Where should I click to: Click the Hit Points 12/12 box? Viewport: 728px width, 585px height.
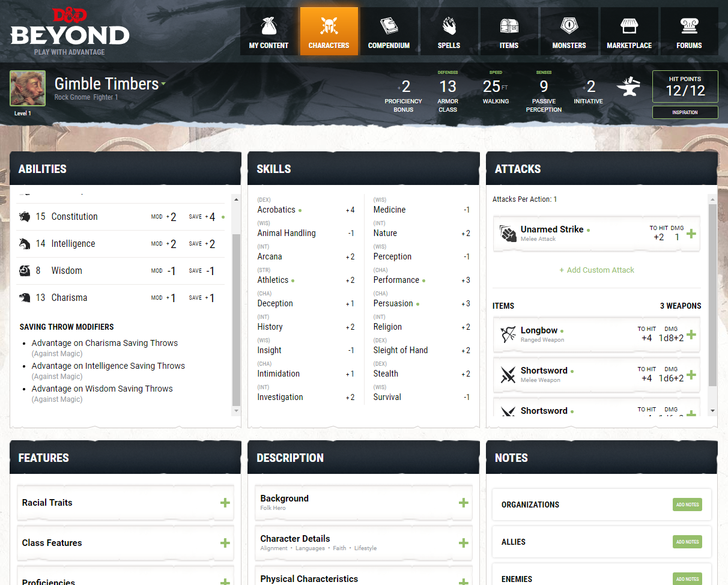pyautogui.click(x=685, y=86)
